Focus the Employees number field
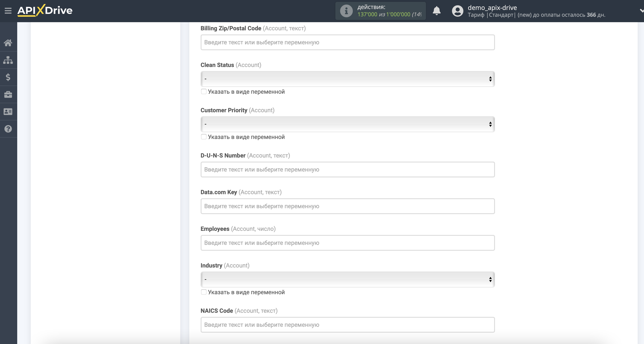Image resolution: width=644 pixels, height=344 pixels. (x=348, y=243)
